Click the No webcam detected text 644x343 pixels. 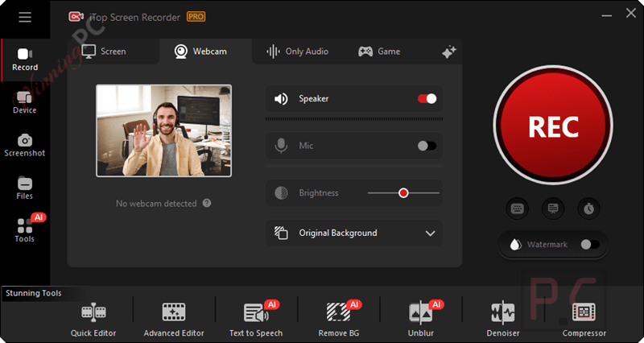[x=156, y=204]
